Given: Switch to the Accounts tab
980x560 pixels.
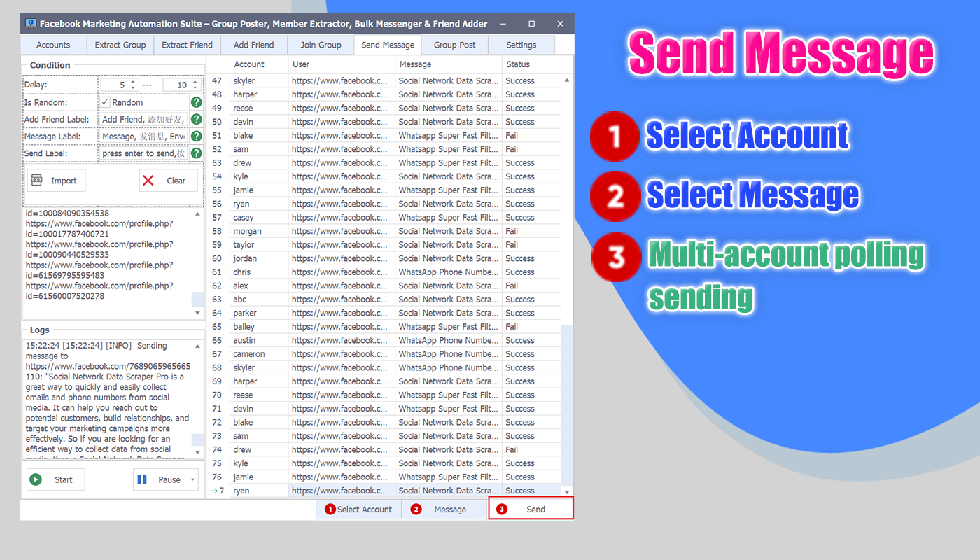Looking at the screenshot, I should 53,45.
